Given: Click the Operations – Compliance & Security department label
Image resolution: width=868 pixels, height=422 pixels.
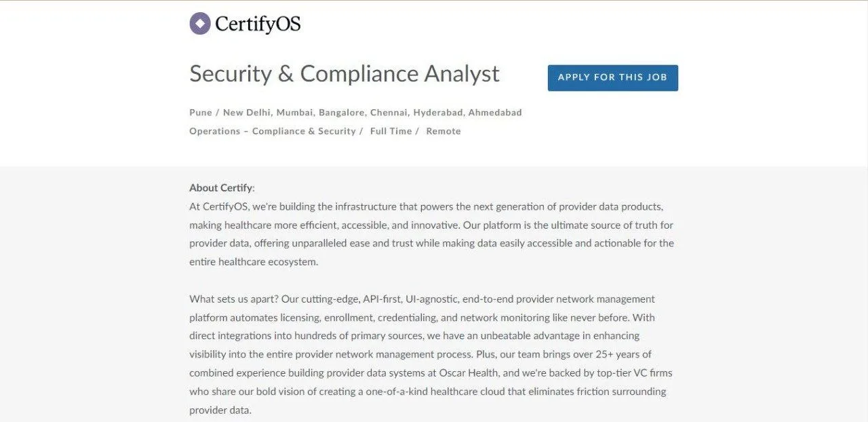Looking at the screenshot, I should tap(273, 132).
